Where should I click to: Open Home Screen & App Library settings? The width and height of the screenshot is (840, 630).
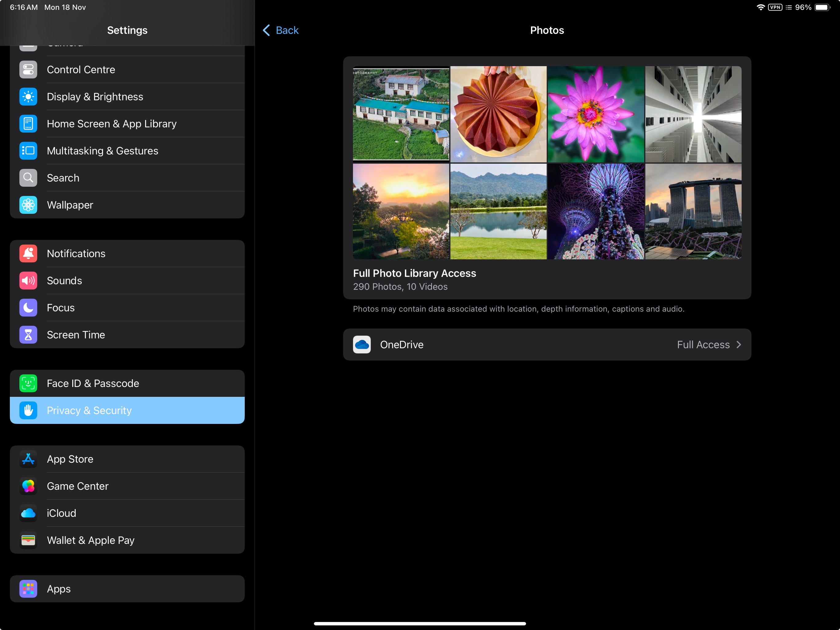(127, 123)
